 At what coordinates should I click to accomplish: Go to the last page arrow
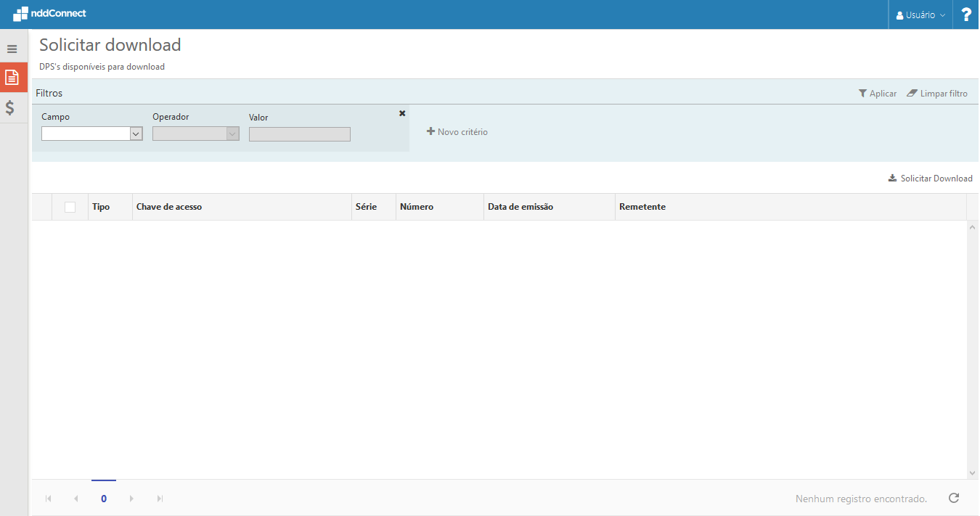coord(160,499)
